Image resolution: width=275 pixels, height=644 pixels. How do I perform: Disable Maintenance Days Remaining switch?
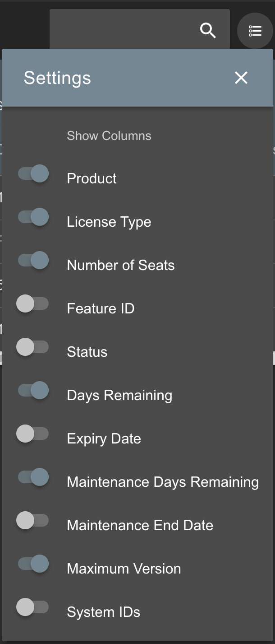[x=33, y=477]
